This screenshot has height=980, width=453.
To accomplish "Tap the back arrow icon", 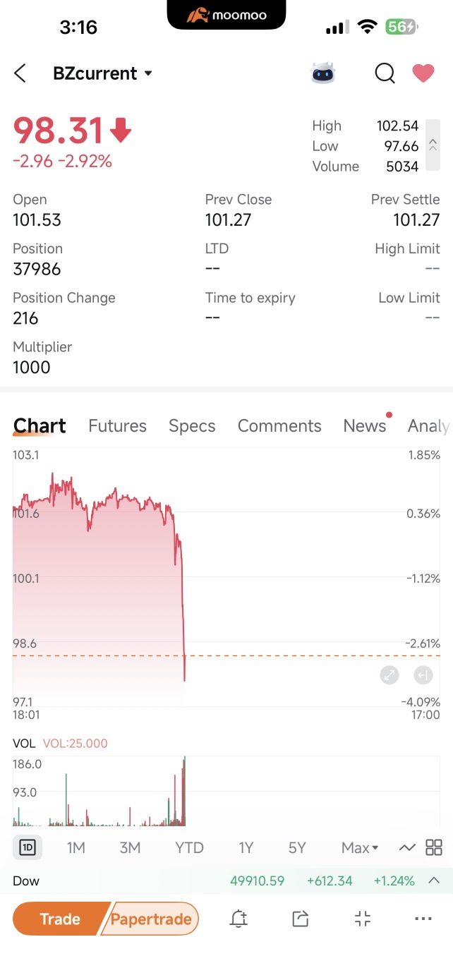I will [x=20, y=73].
